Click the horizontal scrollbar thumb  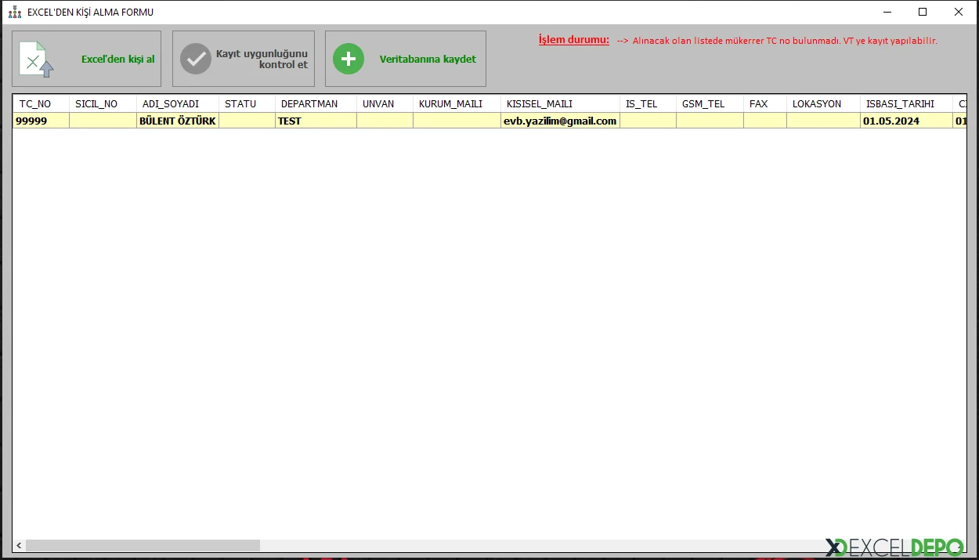point(141,546)
